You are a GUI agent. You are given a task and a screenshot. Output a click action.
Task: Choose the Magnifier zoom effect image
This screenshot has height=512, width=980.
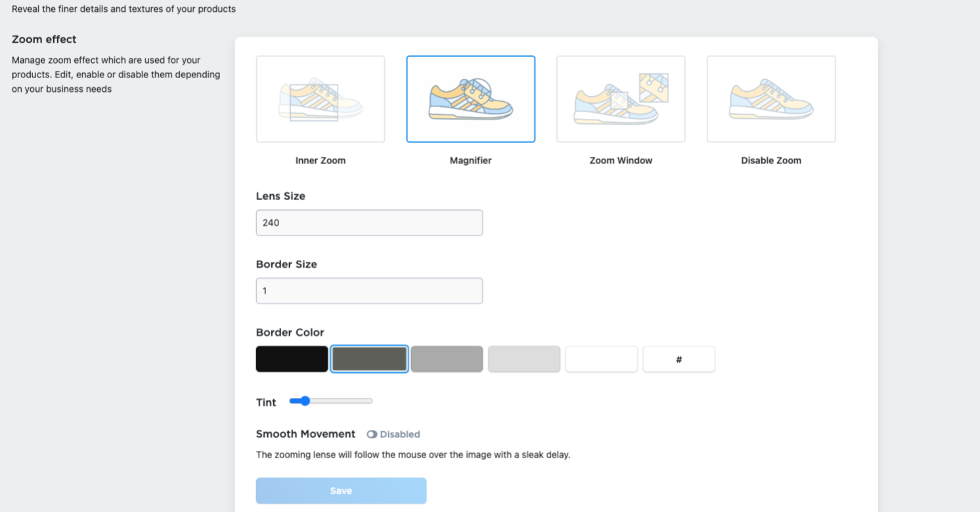point(470,99)
